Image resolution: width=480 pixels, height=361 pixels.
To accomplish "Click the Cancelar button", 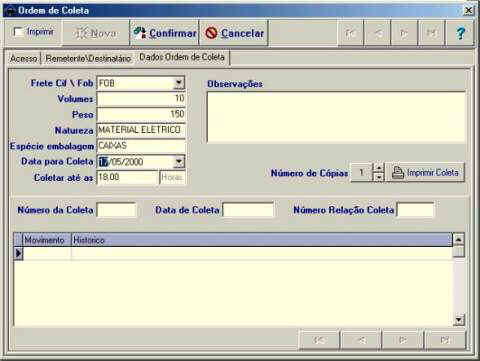I will click(234, 33).
